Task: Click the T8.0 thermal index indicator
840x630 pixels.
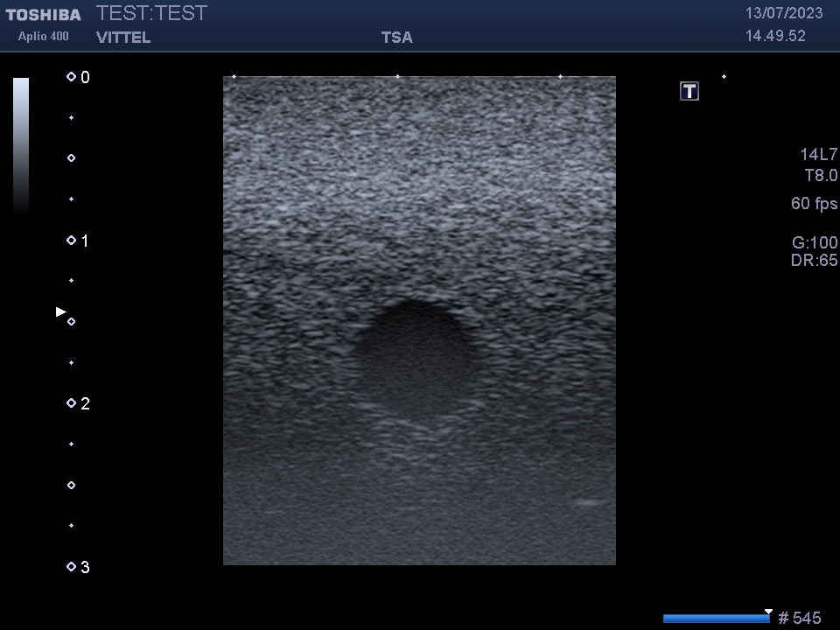Action: [x=822, y=175]
